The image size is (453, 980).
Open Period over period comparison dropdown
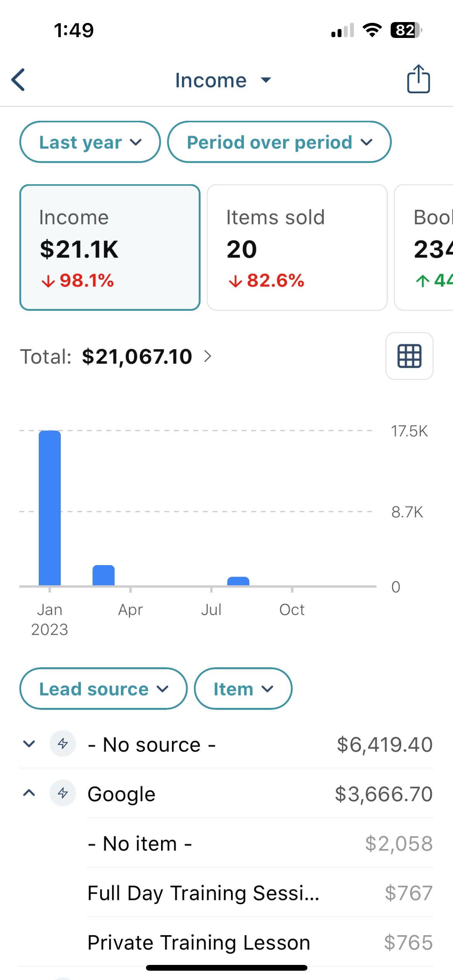pyautogui.click(x=279, y=142)
